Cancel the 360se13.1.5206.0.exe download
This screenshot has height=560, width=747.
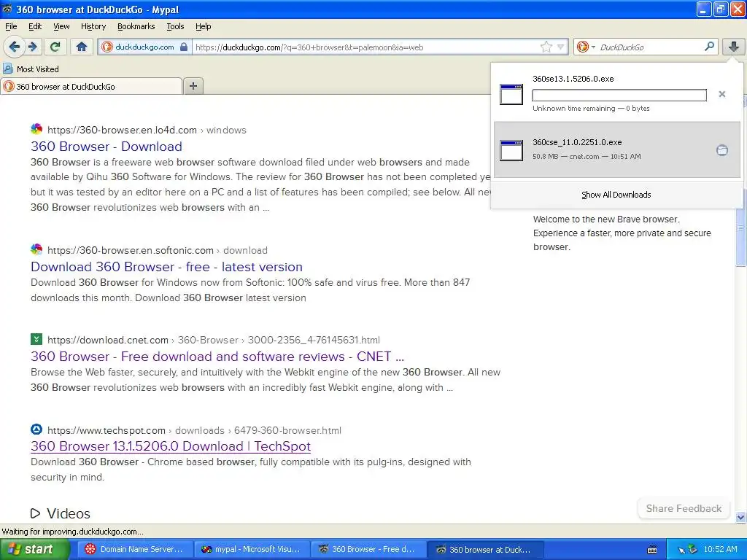(x=721, y=94)
